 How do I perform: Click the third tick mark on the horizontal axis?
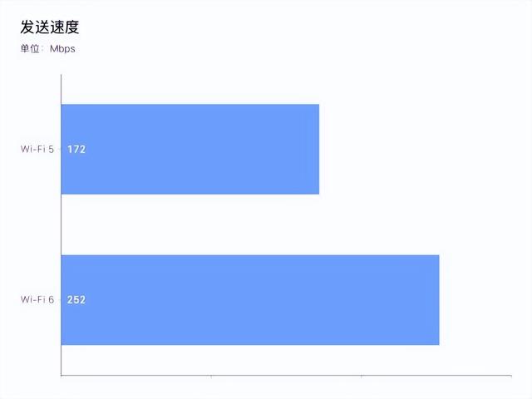(x=362, y=376)
